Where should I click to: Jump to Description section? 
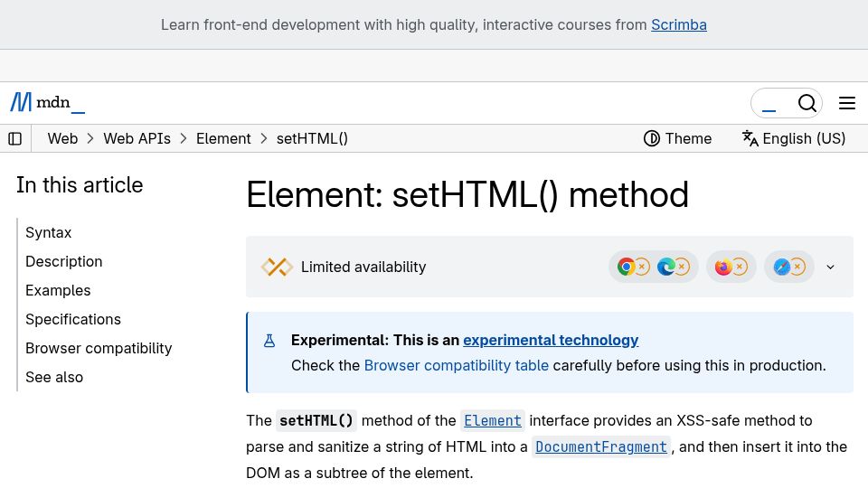63,261
